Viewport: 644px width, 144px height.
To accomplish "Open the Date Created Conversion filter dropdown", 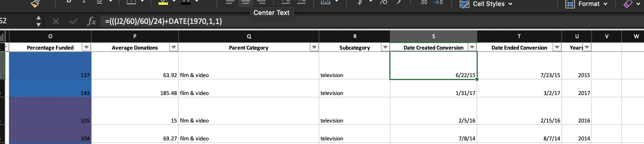I will click(x=472, y=47).
